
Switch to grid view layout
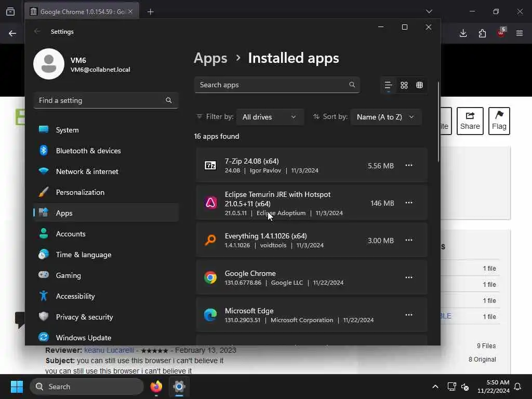pos(404,85)
